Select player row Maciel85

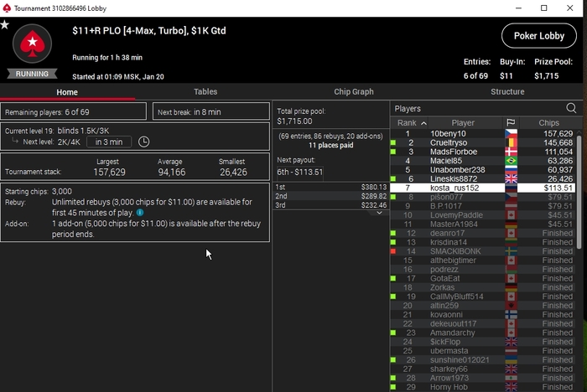(483, 161)
